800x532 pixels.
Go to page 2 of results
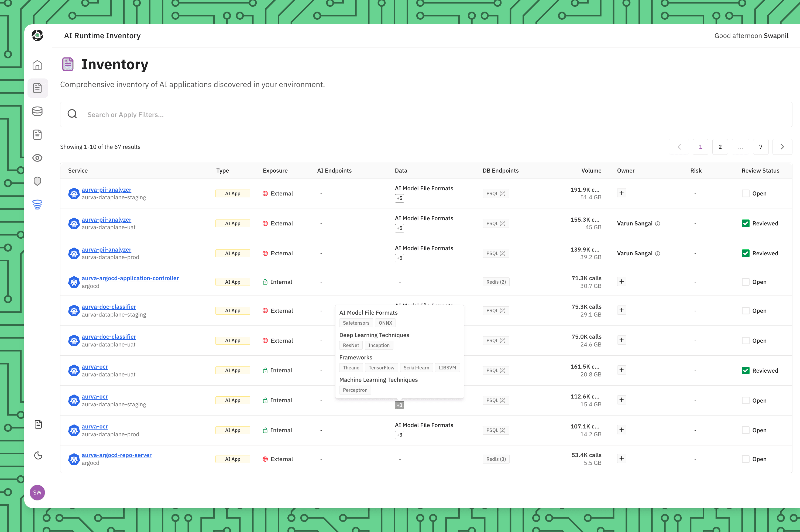(x=720, y=147)
